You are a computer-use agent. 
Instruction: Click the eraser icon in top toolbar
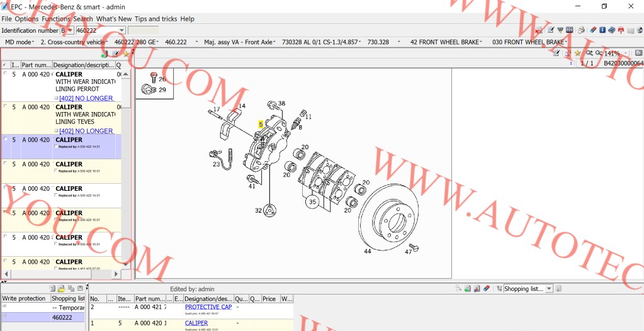tap(592, 30)
